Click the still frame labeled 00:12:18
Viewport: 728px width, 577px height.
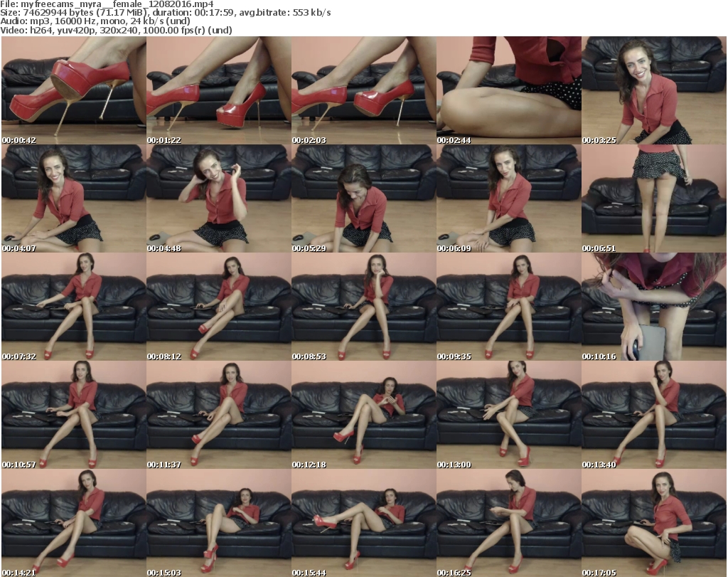364,415
